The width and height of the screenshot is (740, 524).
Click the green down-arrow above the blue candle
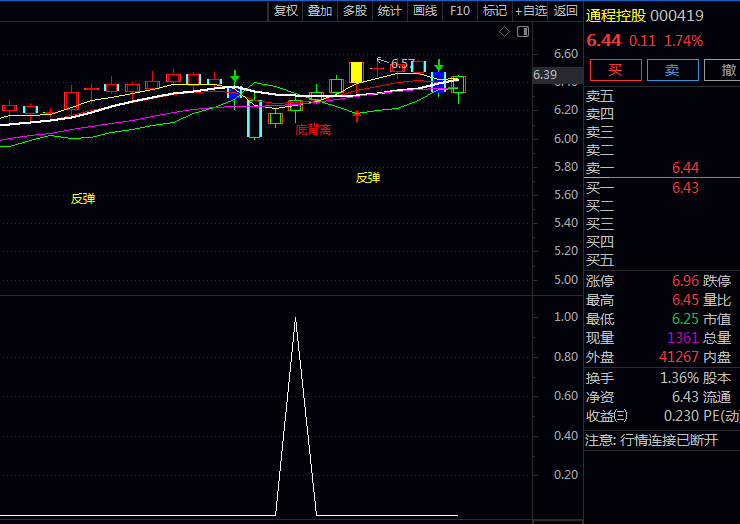pyautogui.click(x=438, y=65)
